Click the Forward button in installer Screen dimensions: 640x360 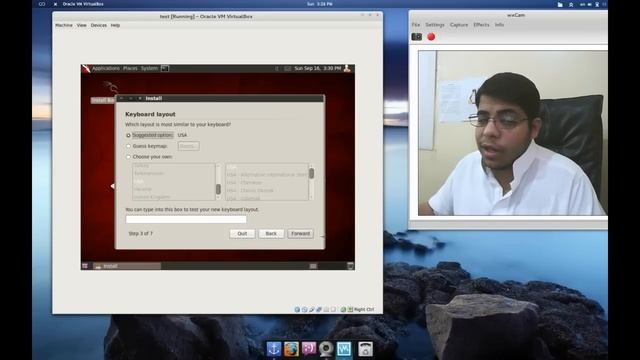[x=300, y=234]
